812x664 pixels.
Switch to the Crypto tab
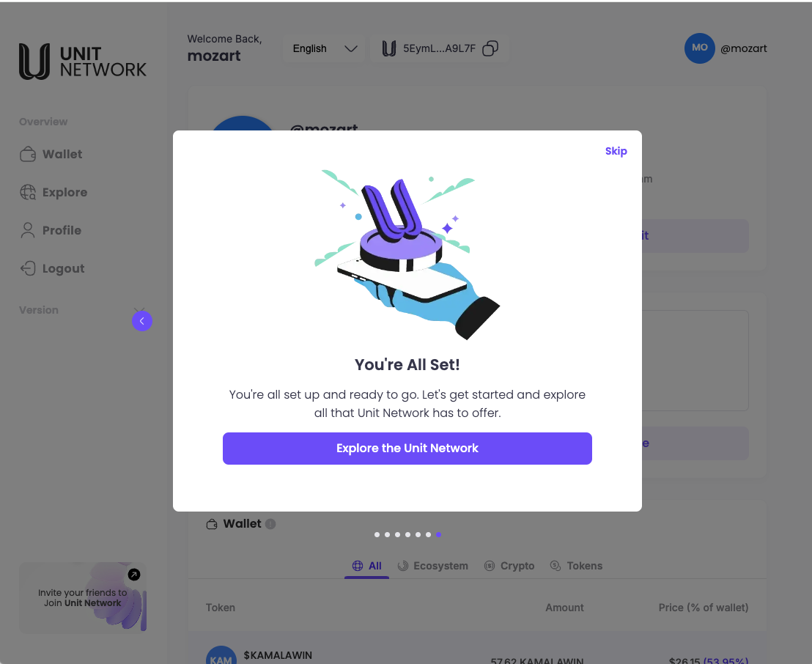509,566
